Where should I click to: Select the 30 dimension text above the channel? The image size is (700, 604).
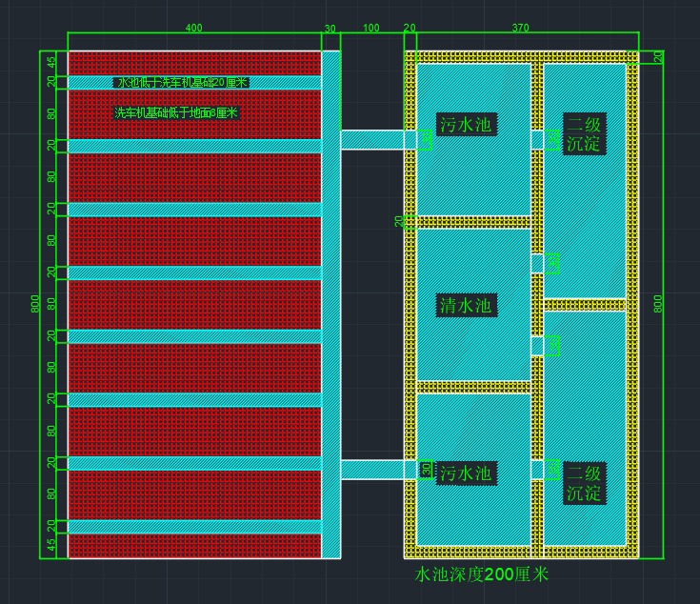[330, 29]
